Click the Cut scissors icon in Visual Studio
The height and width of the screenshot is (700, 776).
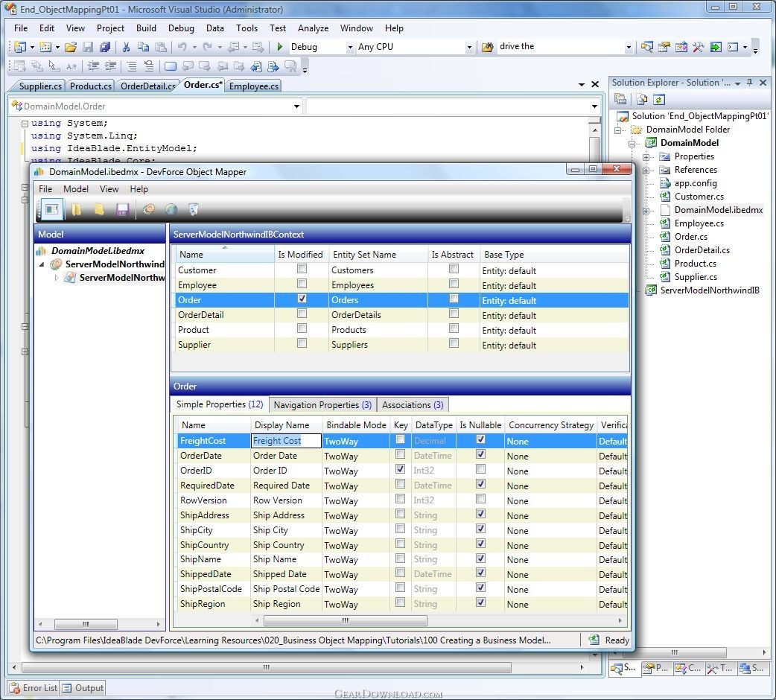coord(126,47)
